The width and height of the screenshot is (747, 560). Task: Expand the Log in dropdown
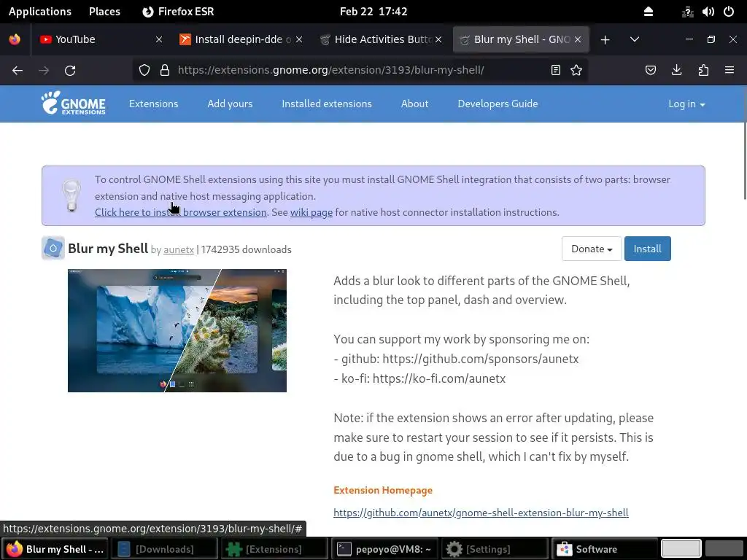(x=686, y=104)
